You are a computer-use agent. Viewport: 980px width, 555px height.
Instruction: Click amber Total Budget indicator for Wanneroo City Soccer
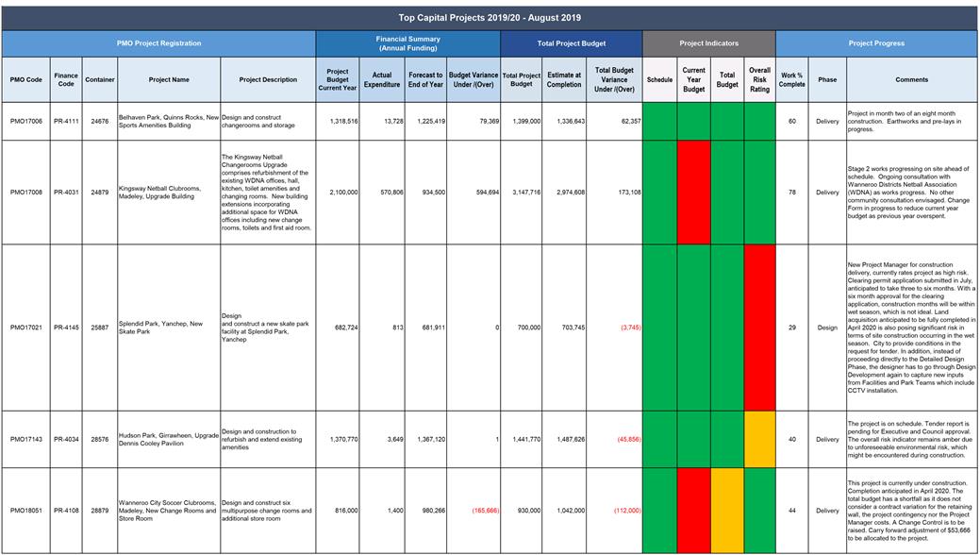tap(727, 510)
